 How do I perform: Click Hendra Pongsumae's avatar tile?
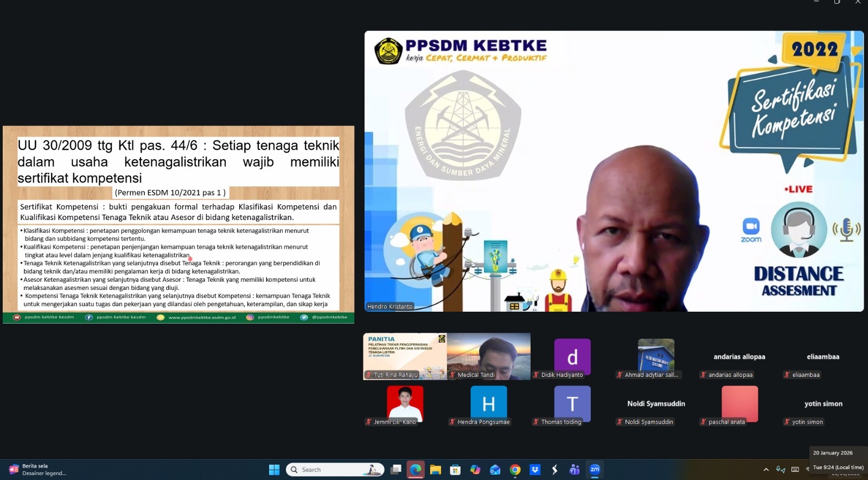point(488,403)
